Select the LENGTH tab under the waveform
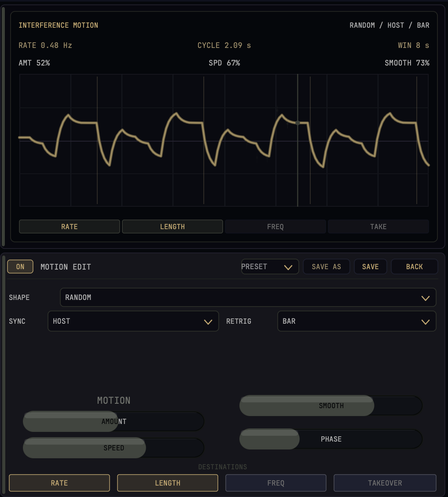This screenshot has height=497, width=448. click(173, 227)
